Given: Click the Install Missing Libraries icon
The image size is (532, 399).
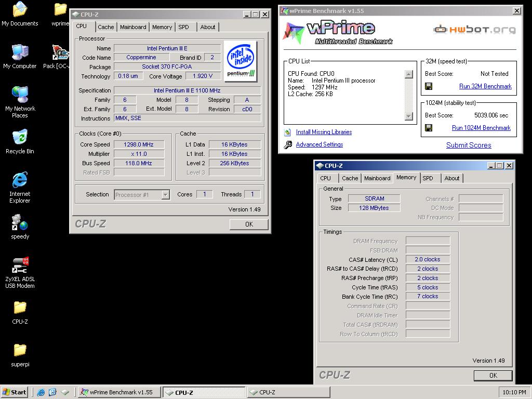Looking at the screenshot, I should coord(288,132).
